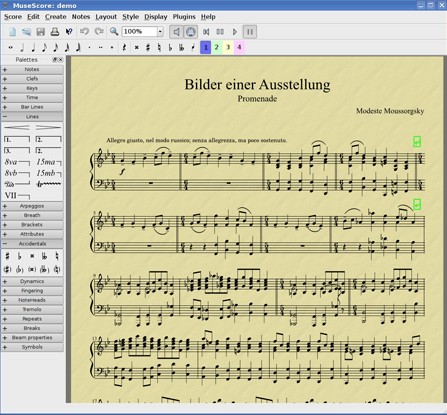Apply double sharp from note toolbar
The width and height of the screenshot is (447, 415).
tap(136, 48)
